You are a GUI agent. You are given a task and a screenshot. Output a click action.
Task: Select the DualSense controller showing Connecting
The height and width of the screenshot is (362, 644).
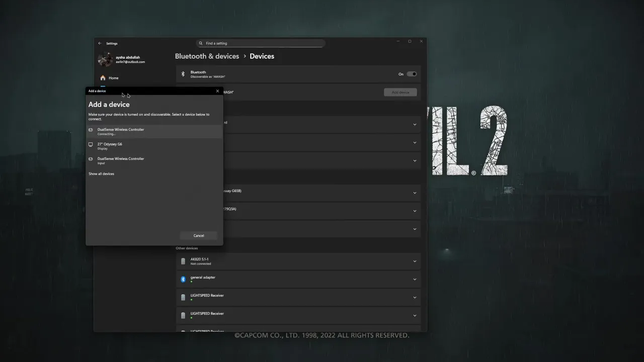point(154,131)
